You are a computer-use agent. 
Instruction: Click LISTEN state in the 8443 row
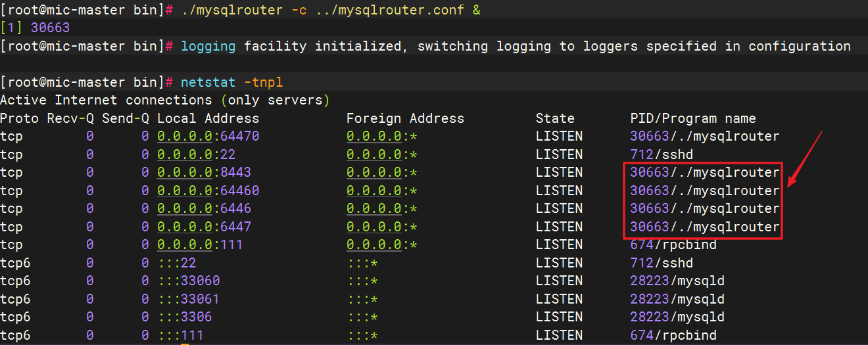coord(560,172)
